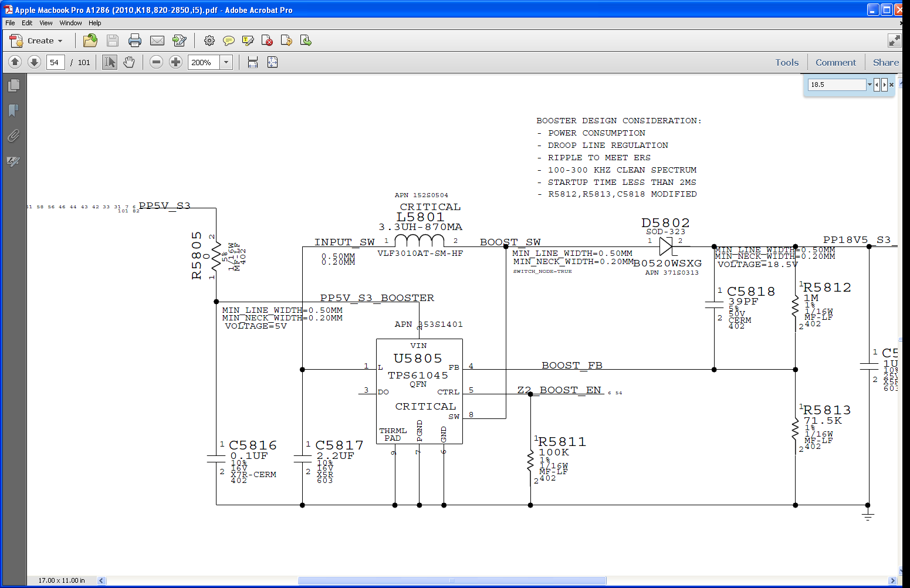Activate the hand pan tool

pos(129,62)
